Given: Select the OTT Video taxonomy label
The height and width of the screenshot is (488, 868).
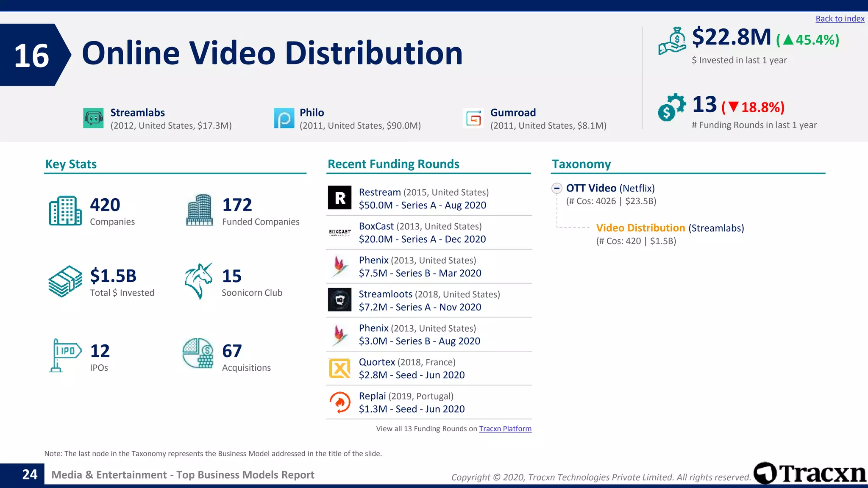Looking at the screenshot, I should tap(591, 188).
